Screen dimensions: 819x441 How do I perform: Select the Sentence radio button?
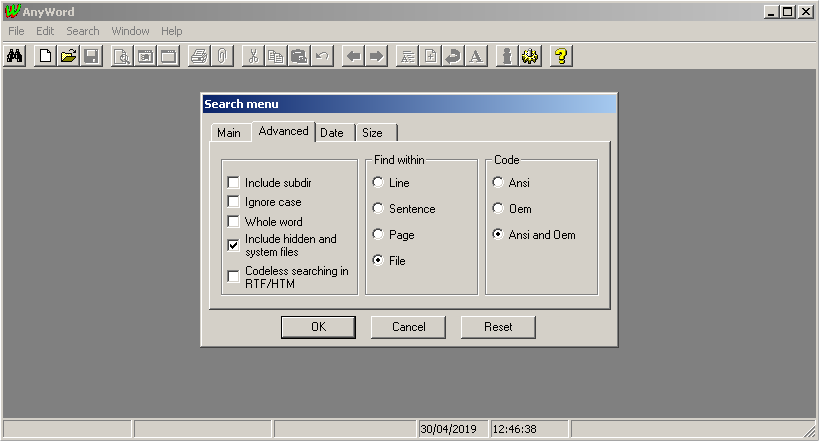click(x=378, y=209)
